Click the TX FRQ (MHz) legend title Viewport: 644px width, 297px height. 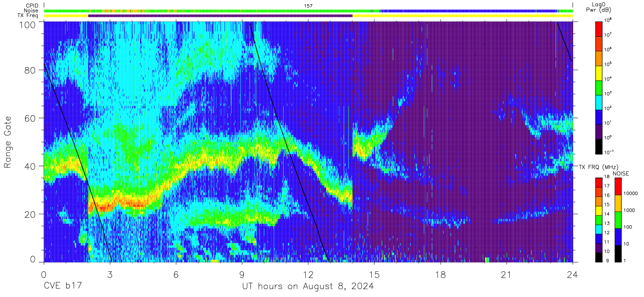pyautogui.click(x=597, y=167)
